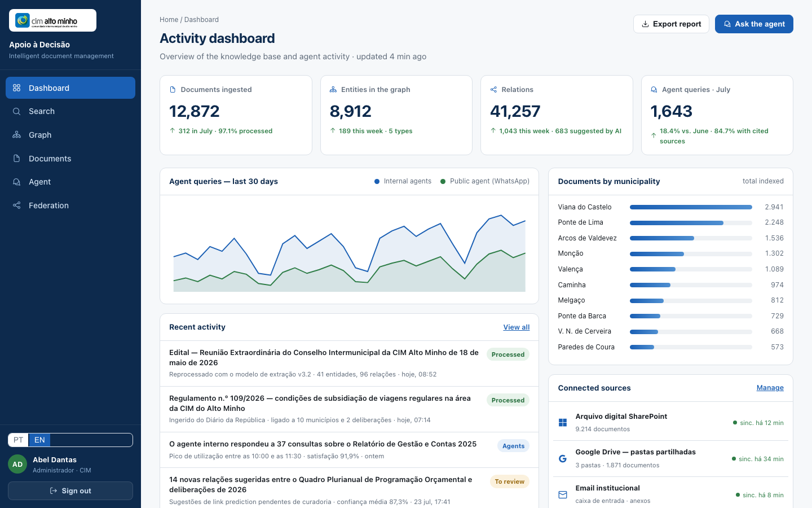Click the Caminha count 974
Screen dimensions: 812x508
[x=777, y=285]
